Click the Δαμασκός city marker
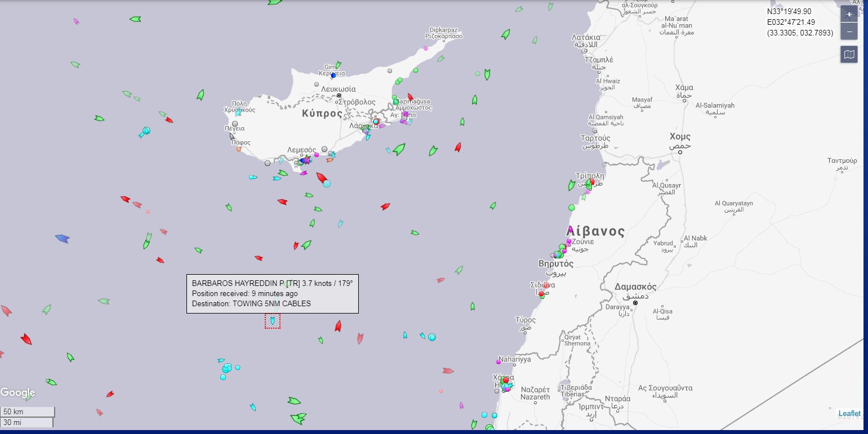868x434 pixels. click(635, 303)
